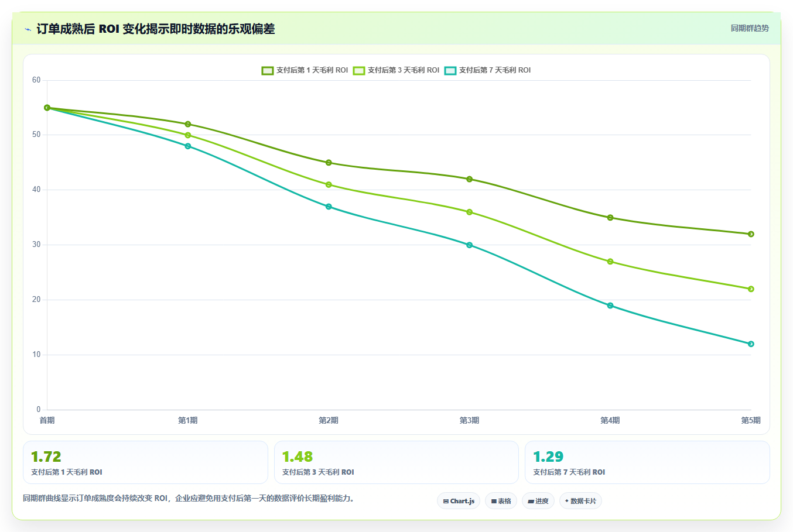The width and height of the screenshot is (793, 532).
Task: Open the 1.72 day-1 ROI stat card
Action: coord(145,462)
